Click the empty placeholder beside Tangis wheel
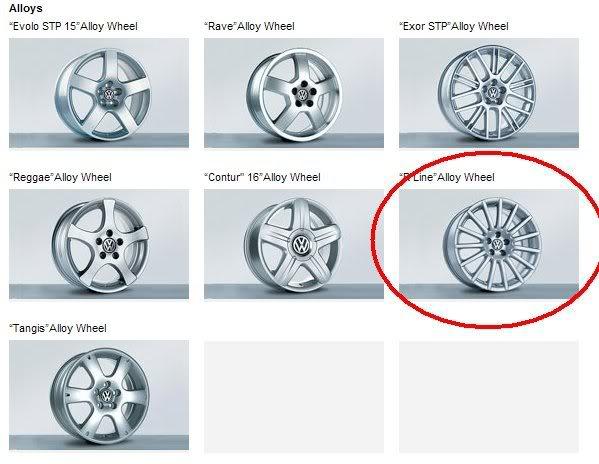Image resolution: width=599 pixels, height=464 pixels. [294, 397]
